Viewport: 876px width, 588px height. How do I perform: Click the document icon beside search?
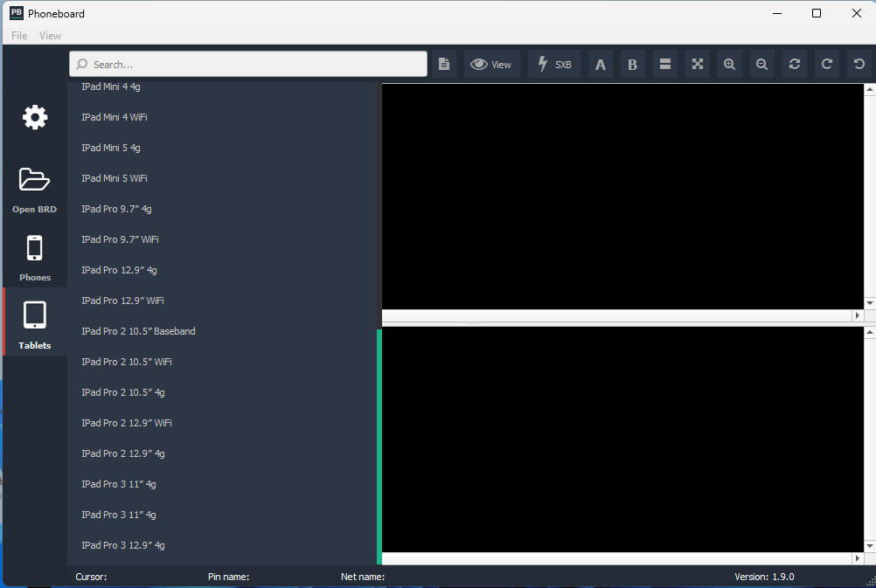pyautogui.click(x=444, y=64)
